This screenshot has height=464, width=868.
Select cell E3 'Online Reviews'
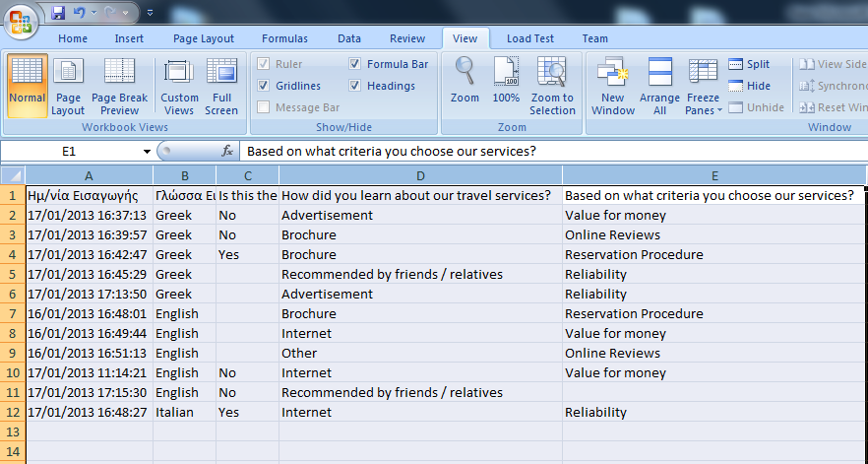[714, 235]
